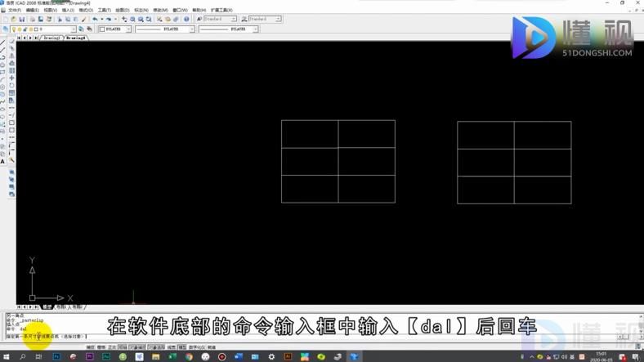This screenshot has width=644, height=362.
Task: Toggle 极轴 polar tracking in status bar
Action: (123, 347)
